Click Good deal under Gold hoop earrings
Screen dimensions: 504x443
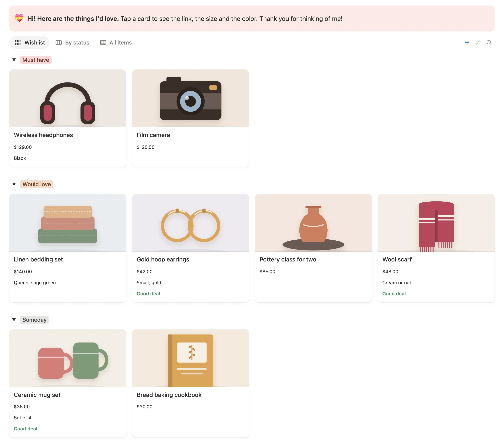[x=148, y=294]
